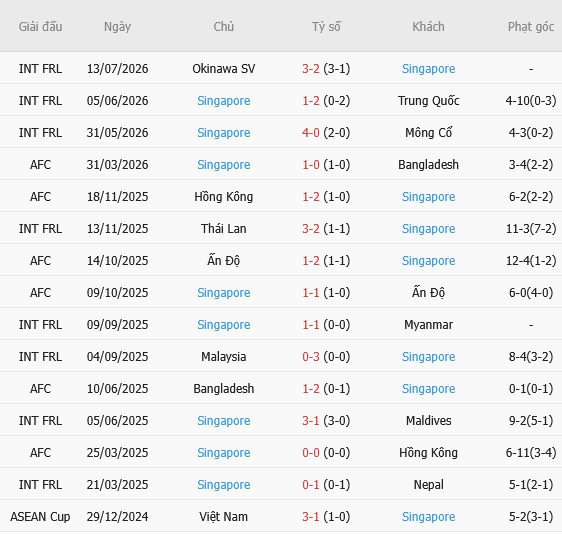Open the 0-3 score versus Malaysia
562x534 pixels.
311,357
